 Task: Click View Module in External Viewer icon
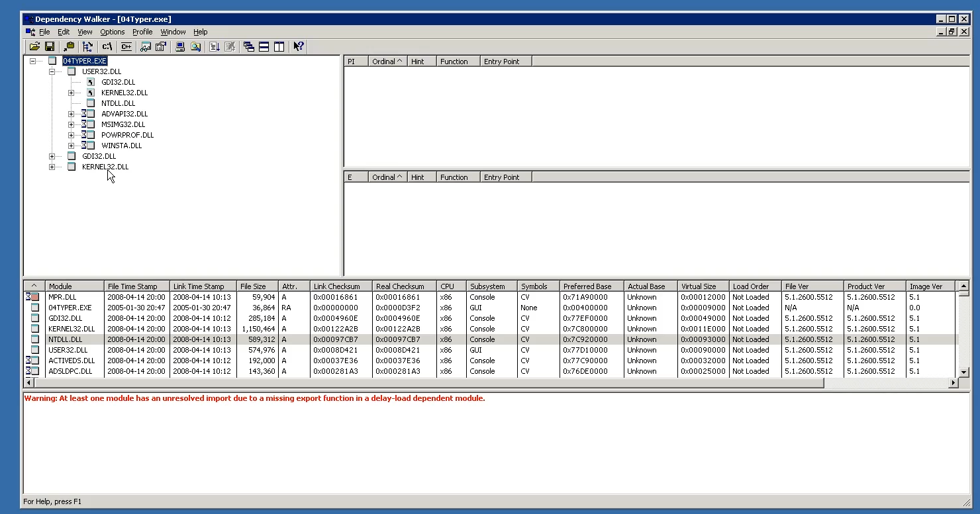pos(146,46)
